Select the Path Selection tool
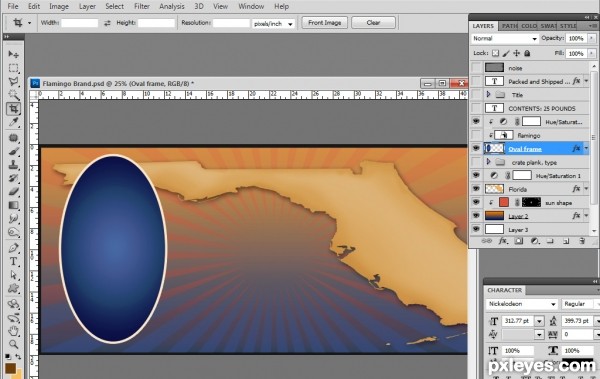The height and width of the screenshot is (379, 600). pyautogui.click(x=13, y=275)
